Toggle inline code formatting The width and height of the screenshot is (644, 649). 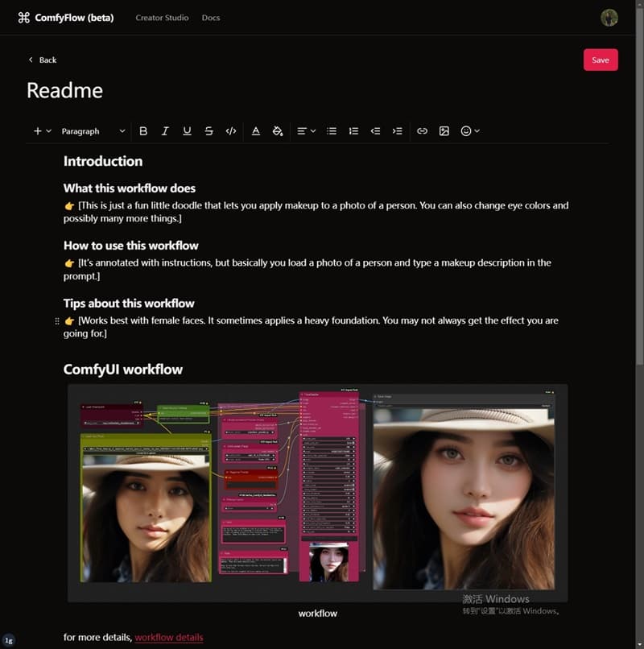coord(231,131)
